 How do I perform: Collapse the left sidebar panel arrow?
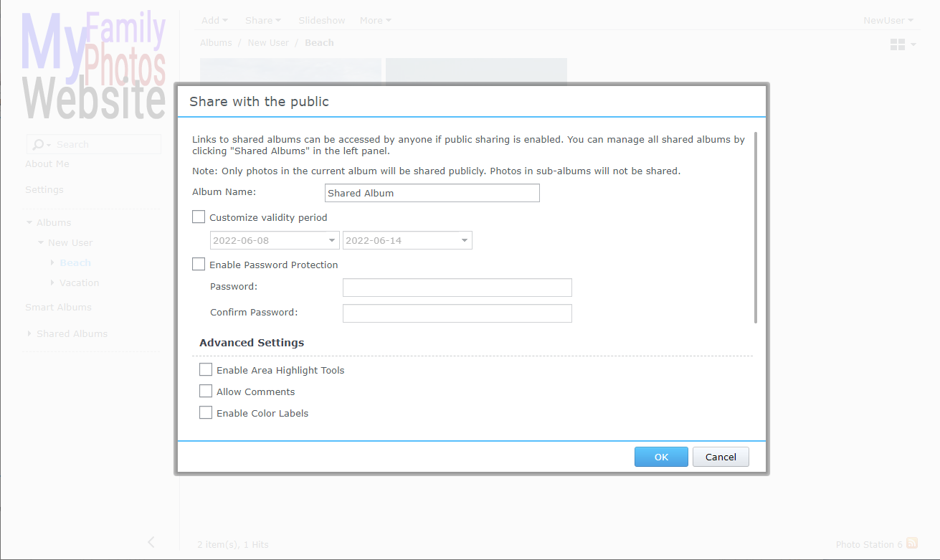[151, 542]
